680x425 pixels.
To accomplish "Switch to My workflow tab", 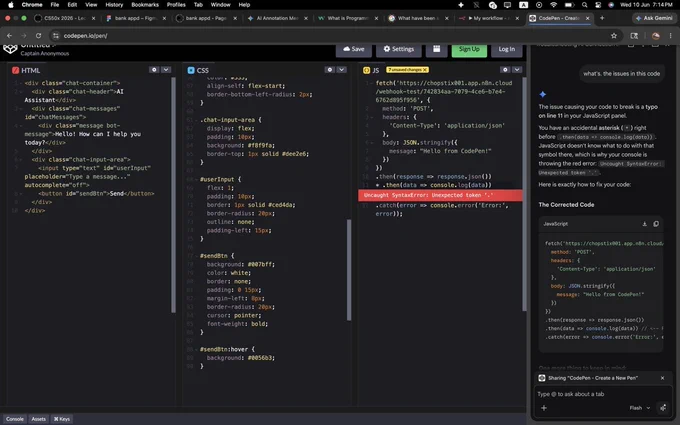I will [x=489, y=18].
